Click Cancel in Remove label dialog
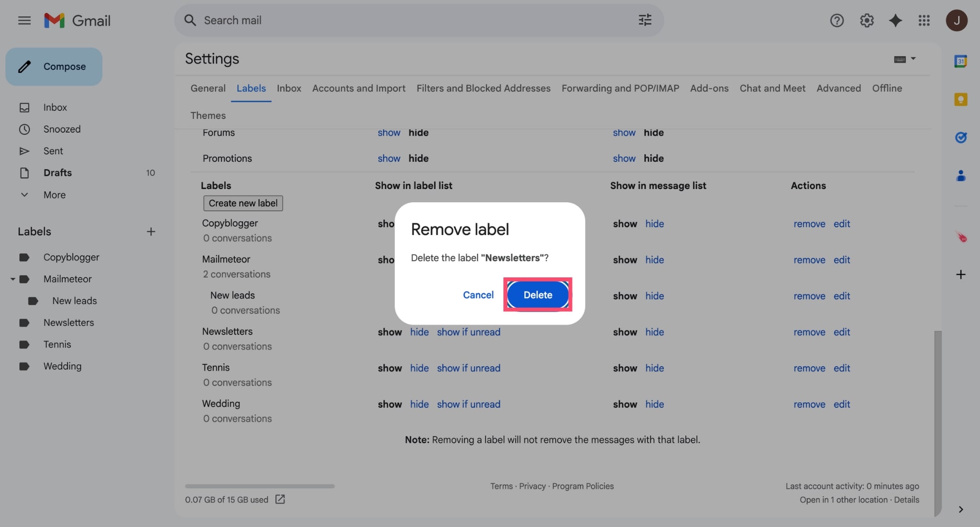The height and width of the screenshot is (527, 980). (x=478, y=295)
